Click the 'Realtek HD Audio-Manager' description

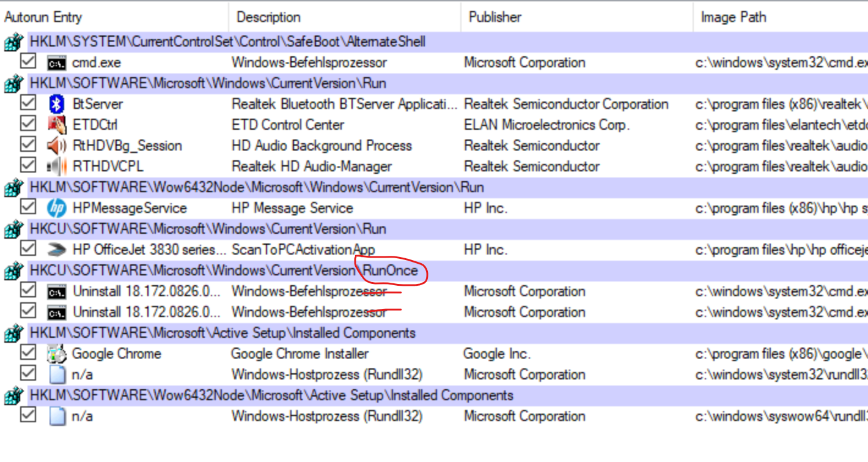click(x=311, y=166)
